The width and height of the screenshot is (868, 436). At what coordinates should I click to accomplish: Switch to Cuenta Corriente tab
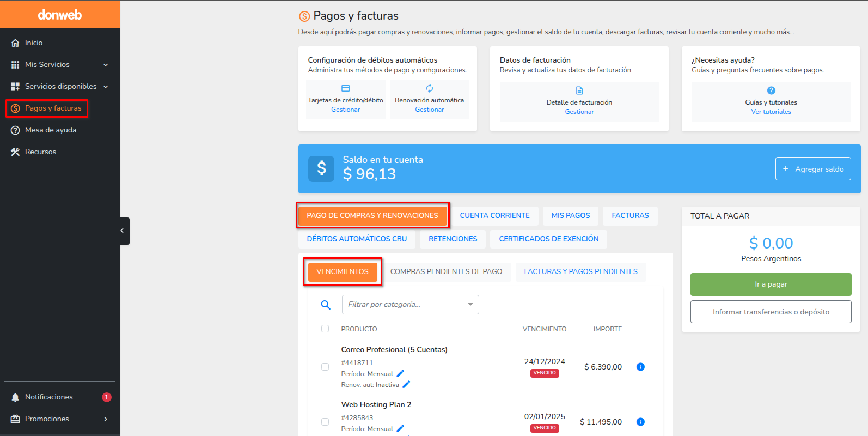[x=494, y=216]
